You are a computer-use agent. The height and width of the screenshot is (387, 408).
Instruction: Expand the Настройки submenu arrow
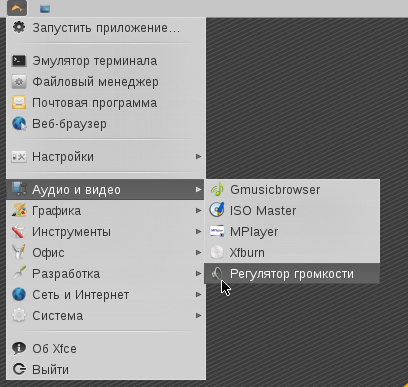pyautogui.click(x=198, y=156)
